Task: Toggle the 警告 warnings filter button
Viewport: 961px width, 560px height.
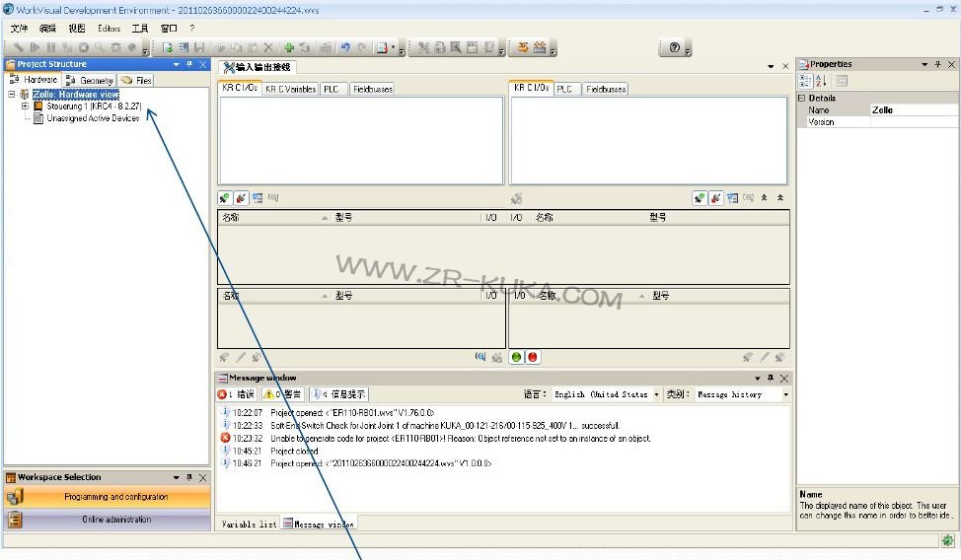Action: [282, 394]
